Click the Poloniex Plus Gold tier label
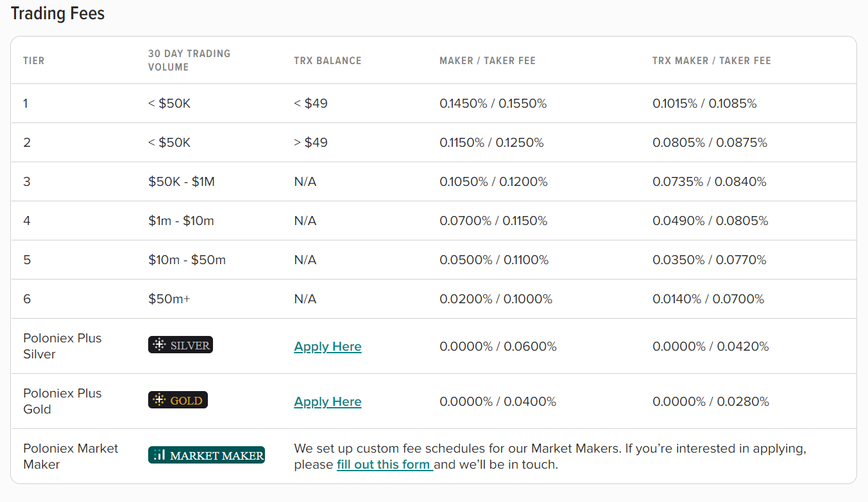Viewport: 868px width, 502px height. pyautogui.click(x=62, y=401)
